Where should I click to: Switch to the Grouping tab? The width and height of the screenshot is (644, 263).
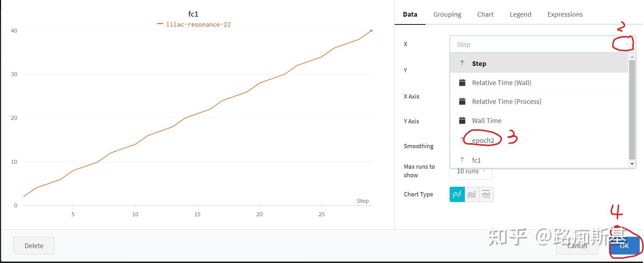tap(447, 14)
